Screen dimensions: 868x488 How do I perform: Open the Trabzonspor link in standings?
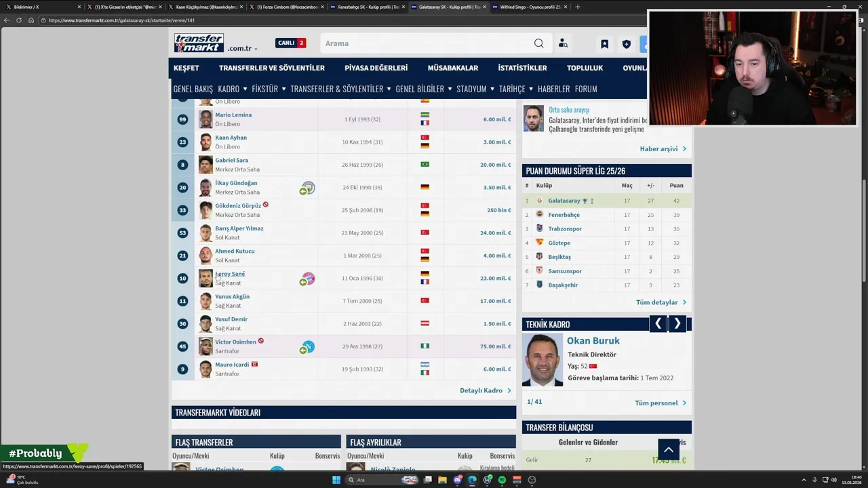tap(565, 228)
